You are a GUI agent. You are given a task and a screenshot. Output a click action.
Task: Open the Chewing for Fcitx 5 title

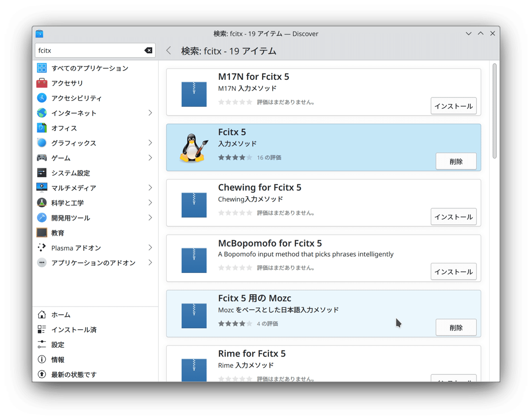[x=260, y=187]
